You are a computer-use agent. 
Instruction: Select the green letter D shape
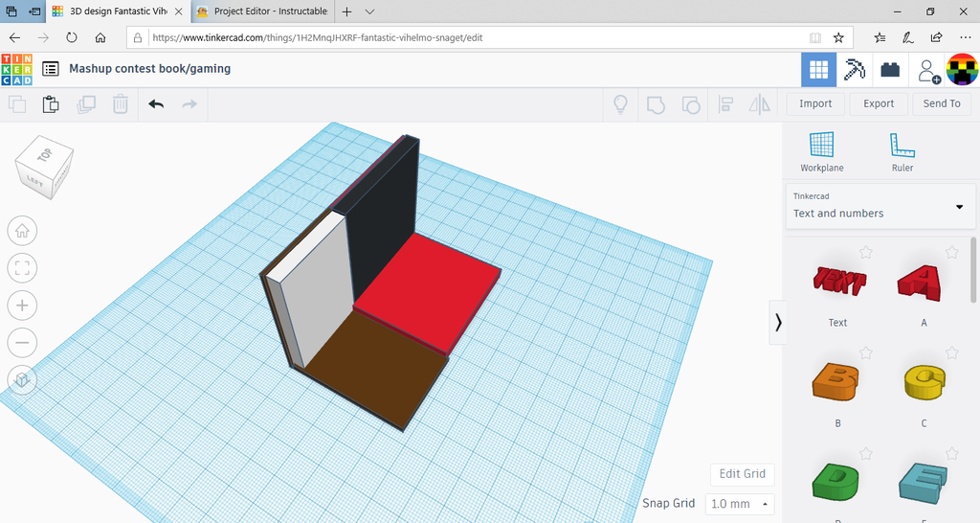836,482
